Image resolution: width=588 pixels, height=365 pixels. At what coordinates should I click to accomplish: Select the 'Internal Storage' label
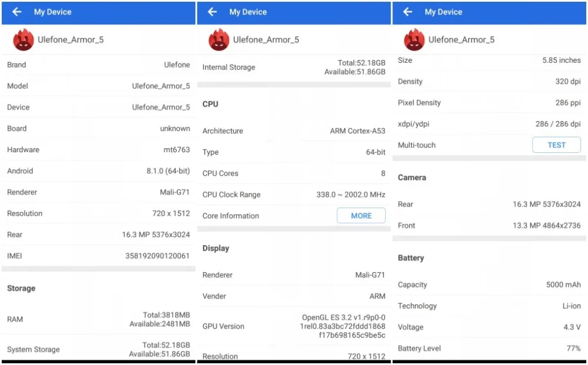229,67
